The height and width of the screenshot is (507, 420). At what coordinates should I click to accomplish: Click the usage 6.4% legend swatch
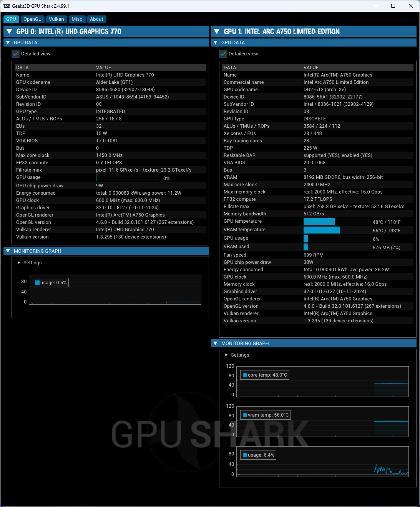point(245,455)
